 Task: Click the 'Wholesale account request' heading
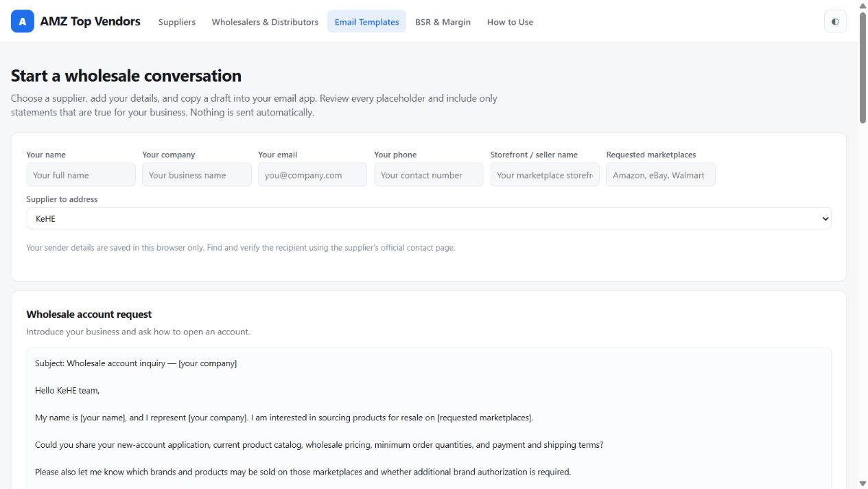tap(89, 314)
